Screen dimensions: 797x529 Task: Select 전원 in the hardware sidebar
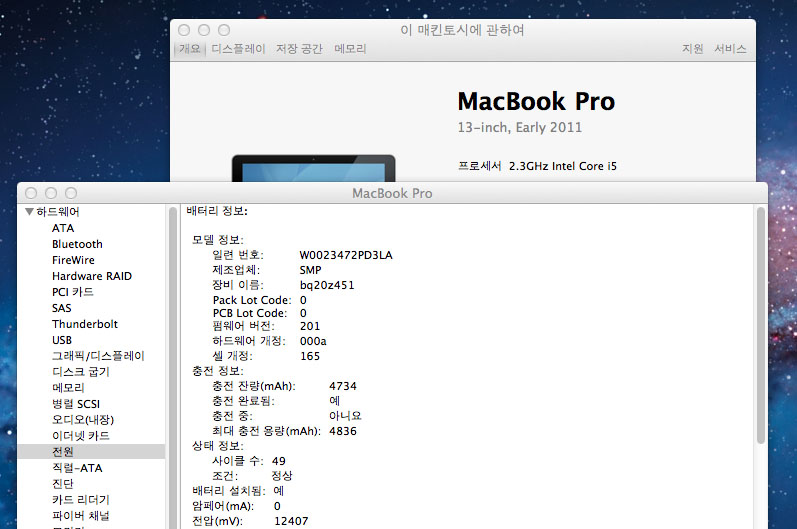62,452
